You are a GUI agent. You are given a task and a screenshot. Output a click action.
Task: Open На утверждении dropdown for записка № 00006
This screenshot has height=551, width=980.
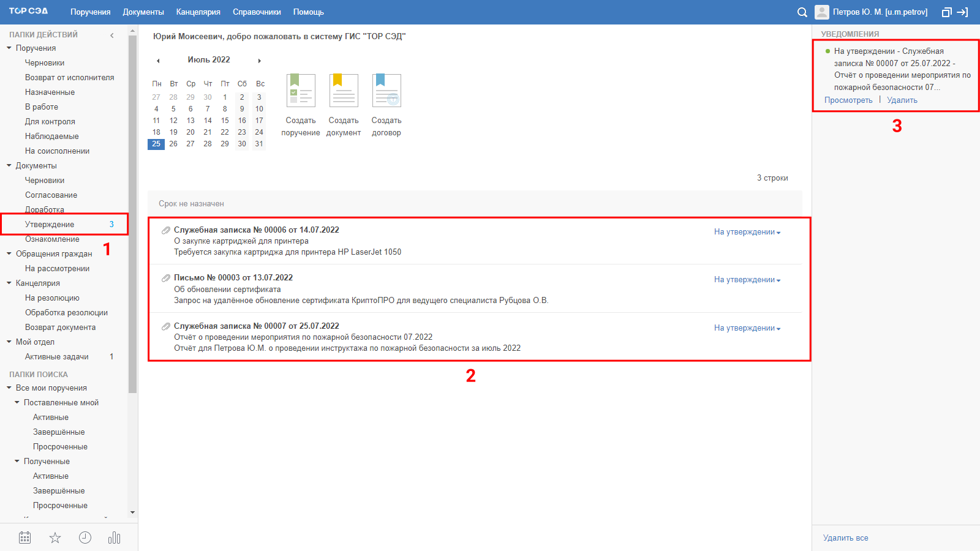(x=747, y=232)
